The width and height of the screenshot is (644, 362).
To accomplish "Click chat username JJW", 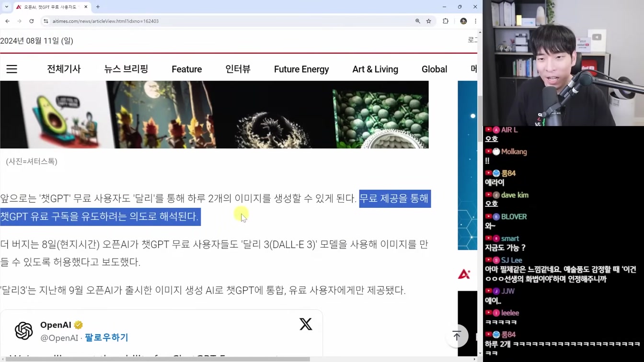I will pos(508,291).
